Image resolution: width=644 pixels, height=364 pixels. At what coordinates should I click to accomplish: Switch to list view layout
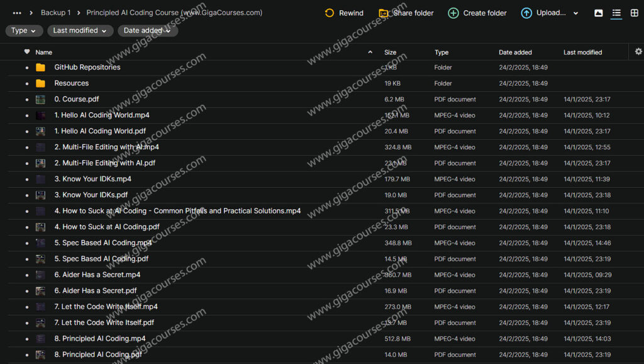pos(616,13)
